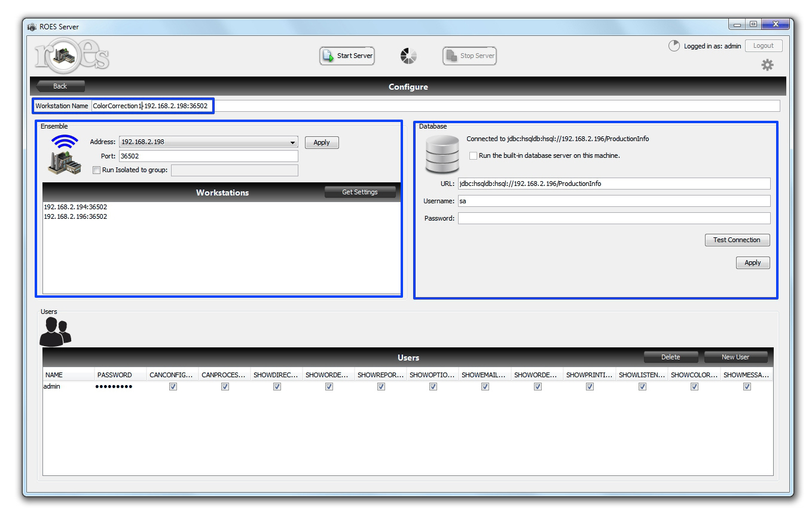Viewport: 812px width, 516px height.
Task: Click the database URL input field
Action: (613, 184)
